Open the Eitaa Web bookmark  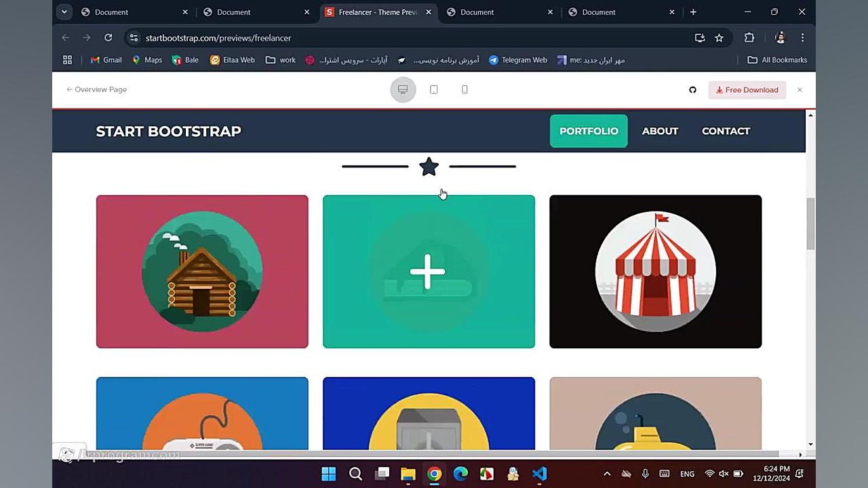pyautogui.click(x=233, y=60)
